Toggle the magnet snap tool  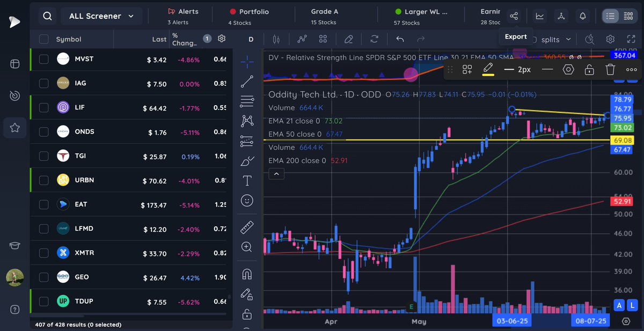click(x=247, y=274)
